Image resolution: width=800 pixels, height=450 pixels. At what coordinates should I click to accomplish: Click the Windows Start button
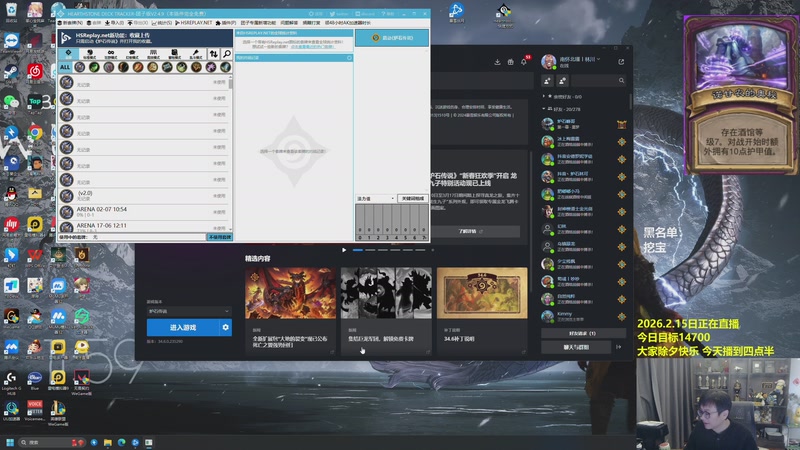pyautogui.click(x=10, y=442)
